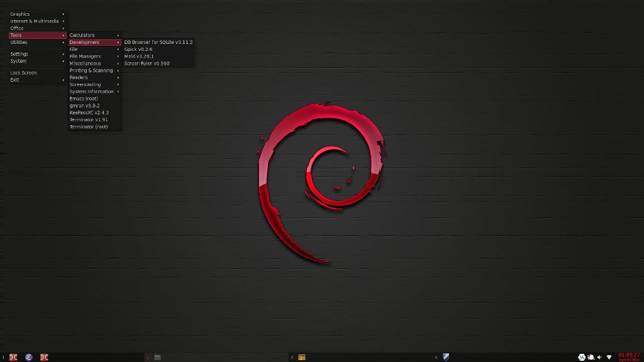Expand the Calculators submenu arrow
The height and width of the screenshot is (362, 644).
coord(118,35)
